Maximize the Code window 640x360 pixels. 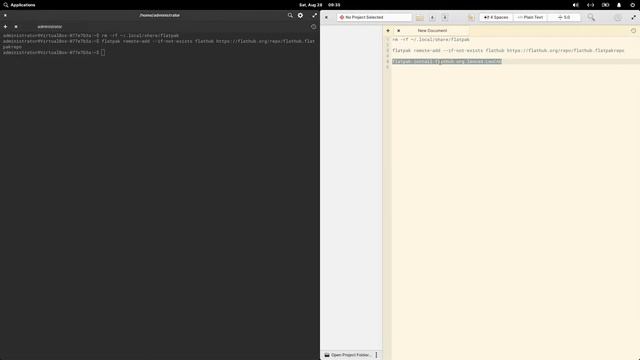point(633,18)
